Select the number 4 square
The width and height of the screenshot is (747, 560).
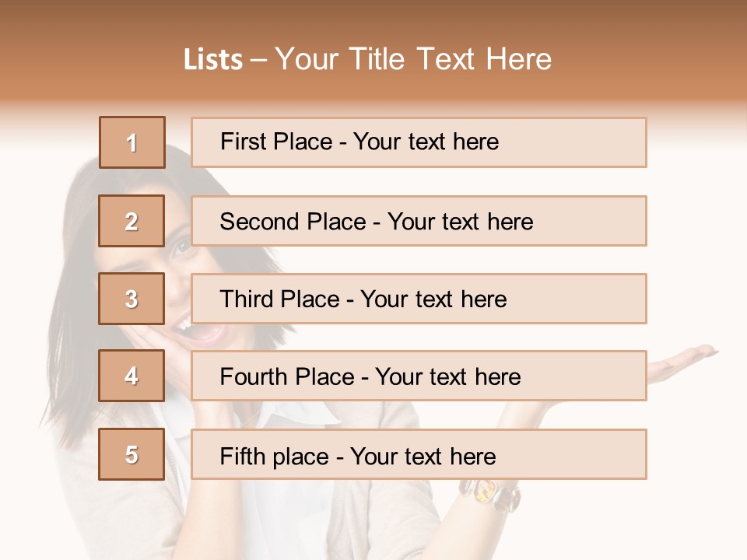click(132, 376)
